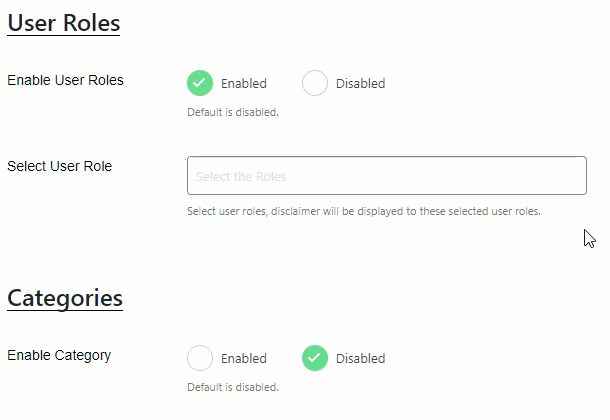610x420 pixels.
Task: Click the 'Disabled' label text under User Roles
Action: pos(361,83)
